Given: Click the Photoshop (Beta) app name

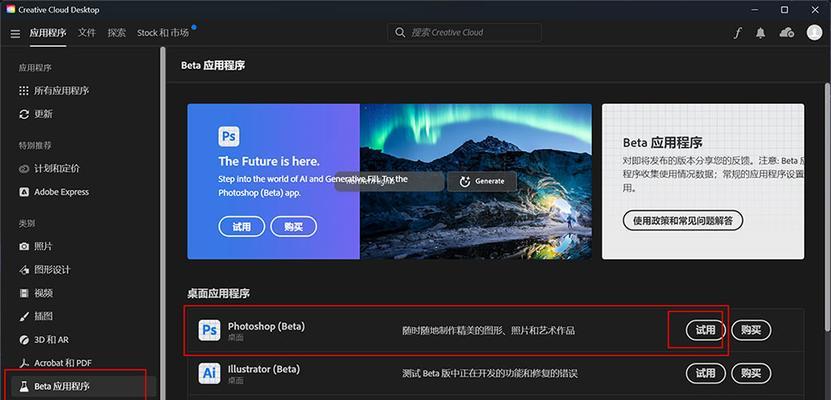Looking at the screenshot, I should point(266,326).
